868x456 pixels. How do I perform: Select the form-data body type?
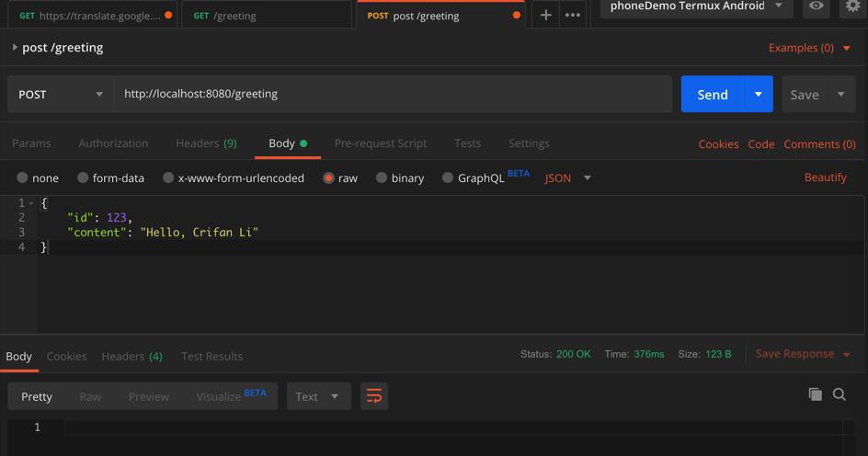click(x=110, y=177)
